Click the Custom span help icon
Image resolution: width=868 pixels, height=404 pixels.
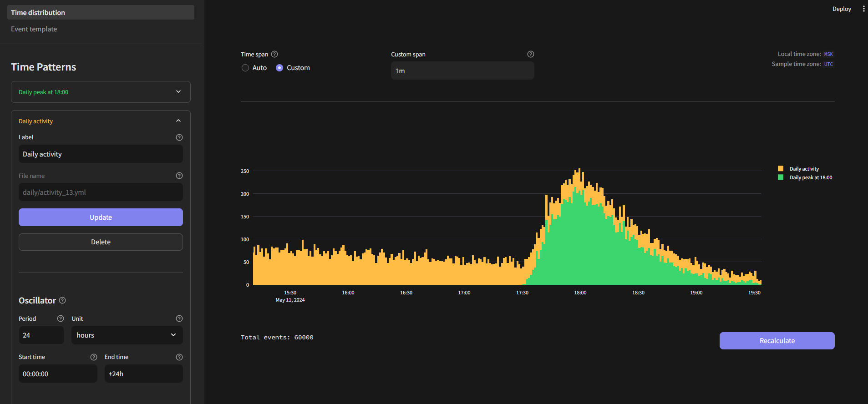click(x=530, y=54)
